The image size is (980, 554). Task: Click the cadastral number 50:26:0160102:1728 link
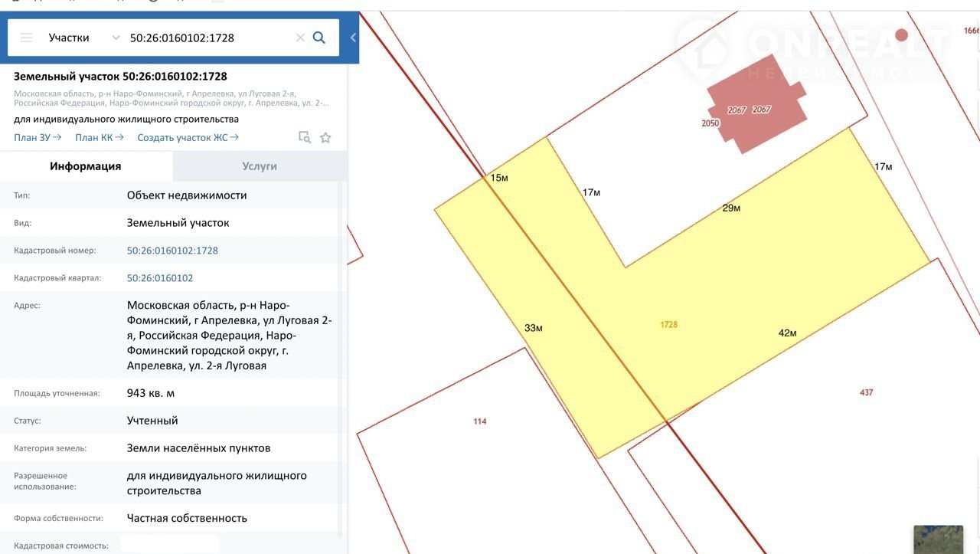172,251
